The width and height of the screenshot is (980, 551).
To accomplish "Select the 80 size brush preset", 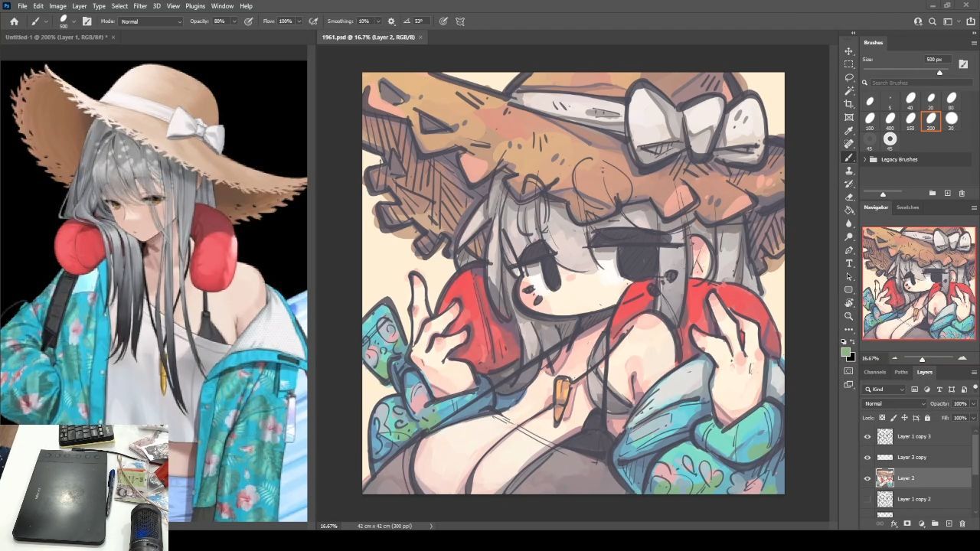I will coord(952,99).
